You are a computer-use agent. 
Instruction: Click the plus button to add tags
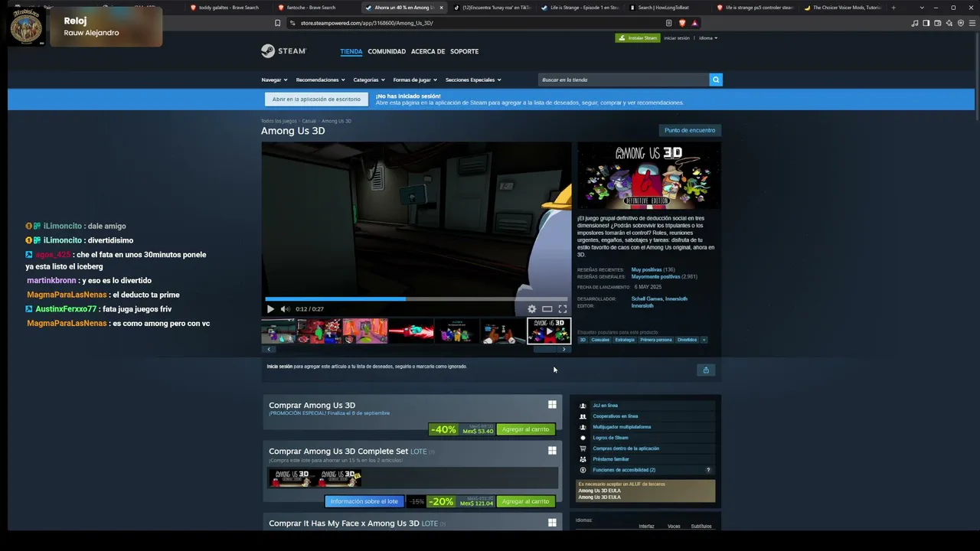pyautogui.click(x=704, y=340)
